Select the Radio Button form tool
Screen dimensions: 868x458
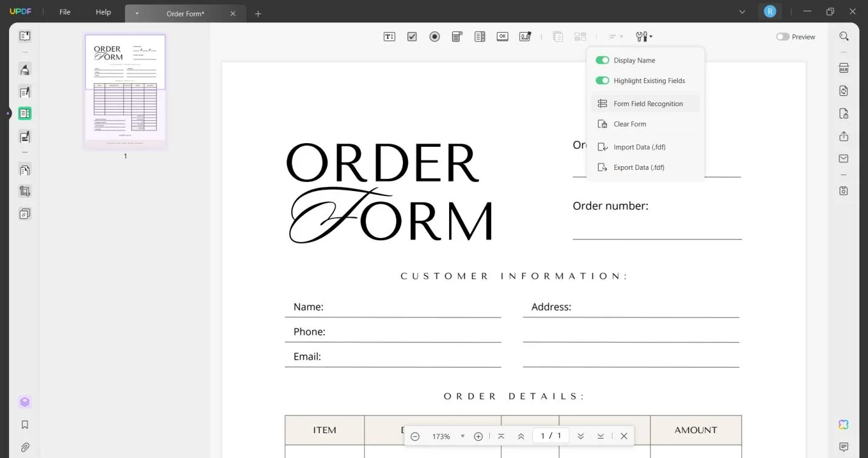[435, 37]
